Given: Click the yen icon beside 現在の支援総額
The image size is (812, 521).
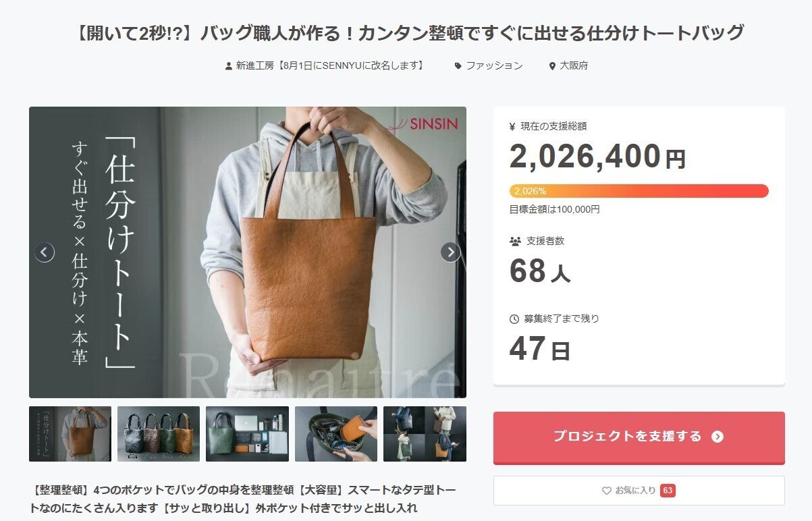Looking at the screenshot, I should [512, 126].
